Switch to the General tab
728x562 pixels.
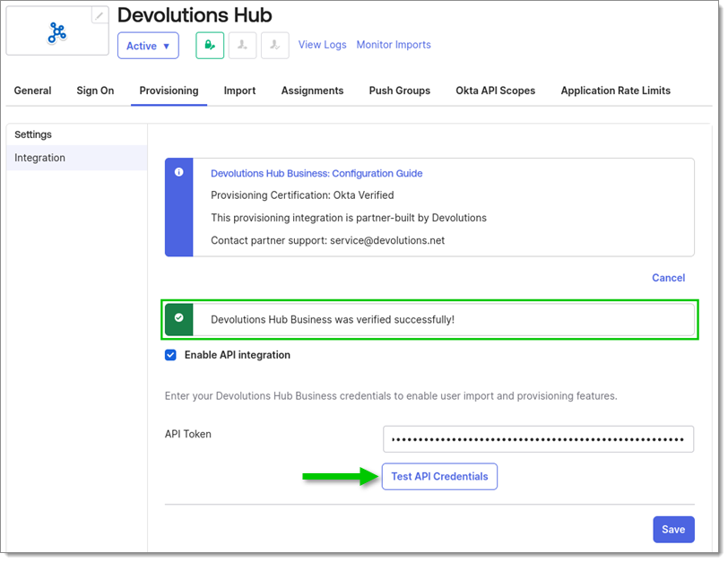click(32, 91)
